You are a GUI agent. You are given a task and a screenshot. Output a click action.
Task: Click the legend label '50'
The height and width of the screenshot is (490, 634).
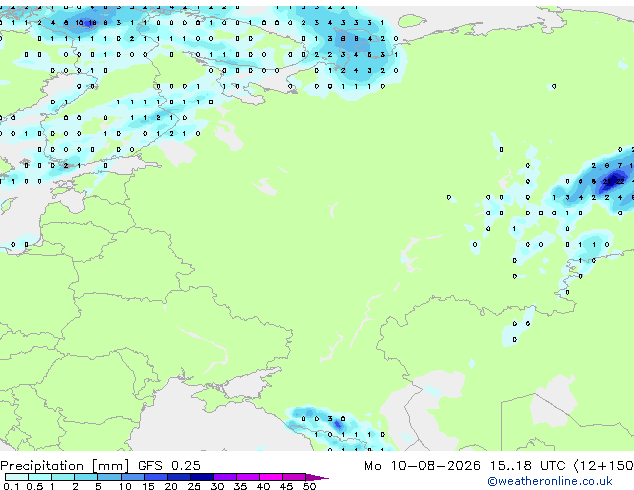[309, 486]
